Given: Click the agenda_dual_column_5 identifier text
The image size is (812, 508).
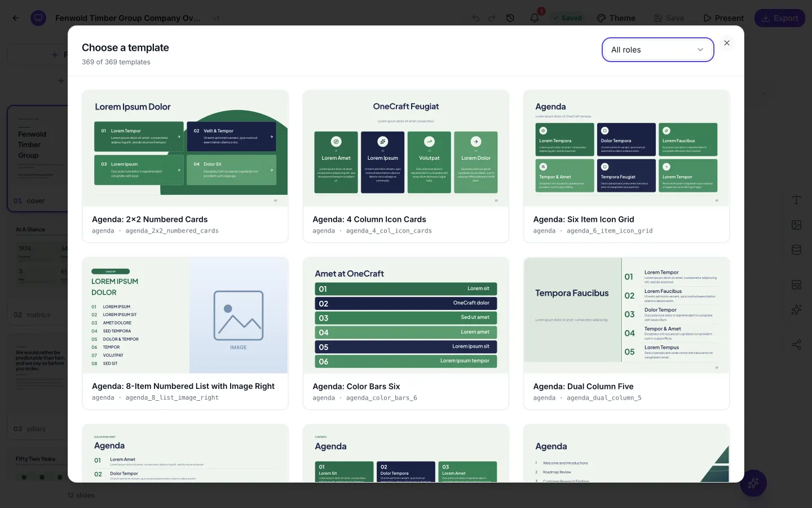Looking at the screenshot, I should click(604, 398).
